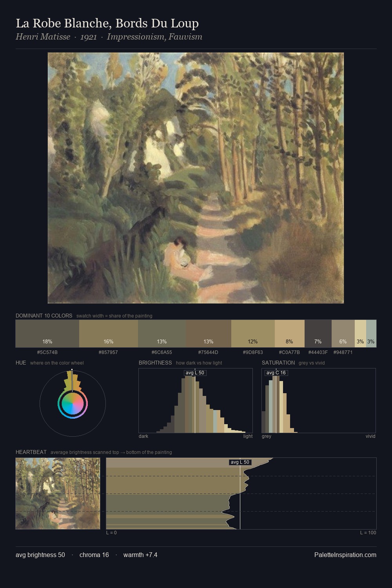Click the 'vivid' axis label
The image size is (392, 588).
tap(370, 436)
